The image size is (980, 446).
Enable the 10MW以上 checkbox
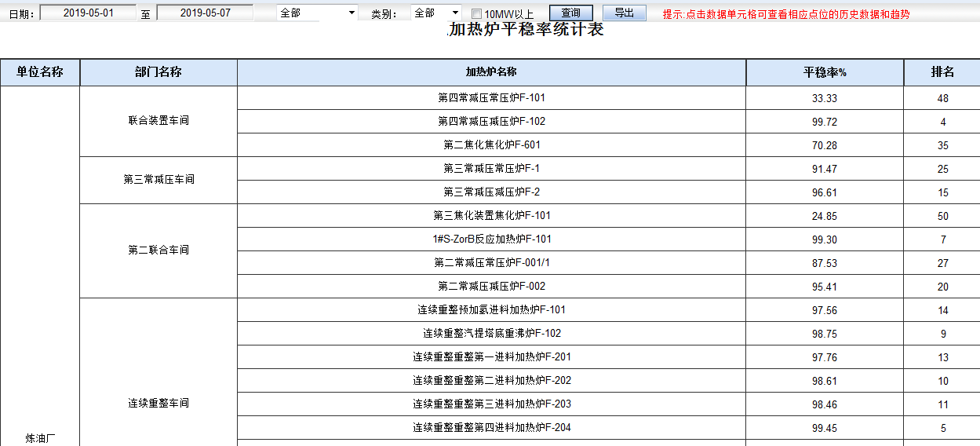tap(476, 14)
